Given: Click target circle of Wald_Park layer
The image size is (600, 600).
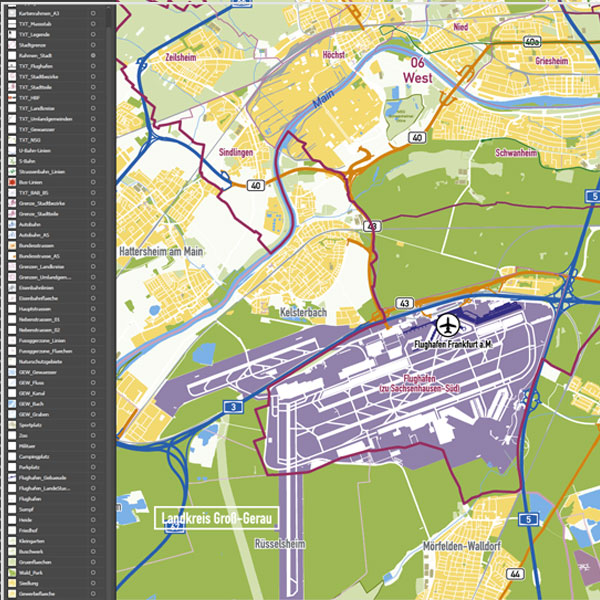Looking at the screenshot, I should click(x=93, y=573).
